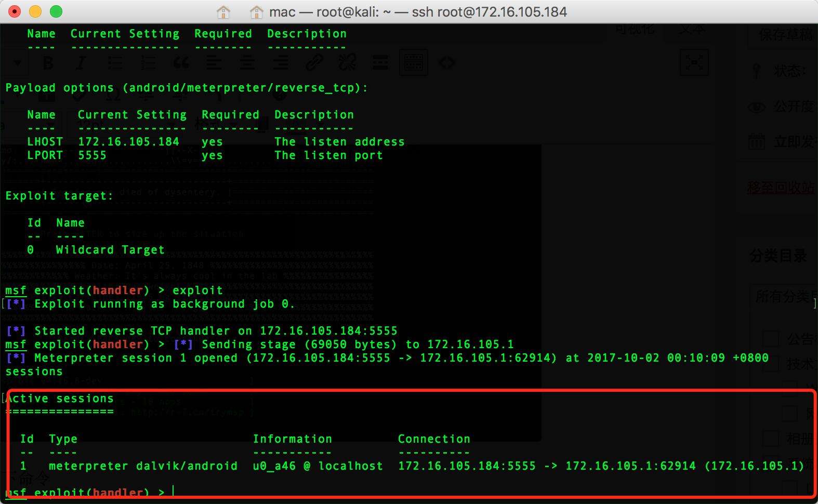Switch to the 文本 editor tab
Image resolution: width=818 pixels, height=504 pixels.
pos(692,29)
